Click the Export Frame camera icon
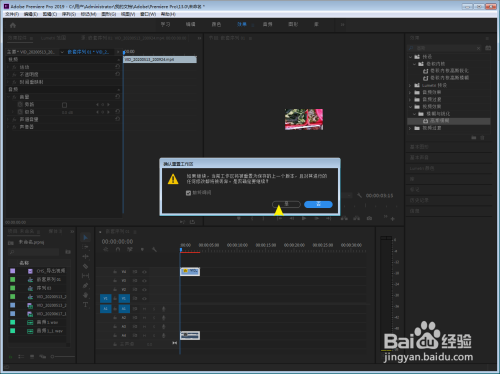The image size is (500, 374). click(369, 218)
